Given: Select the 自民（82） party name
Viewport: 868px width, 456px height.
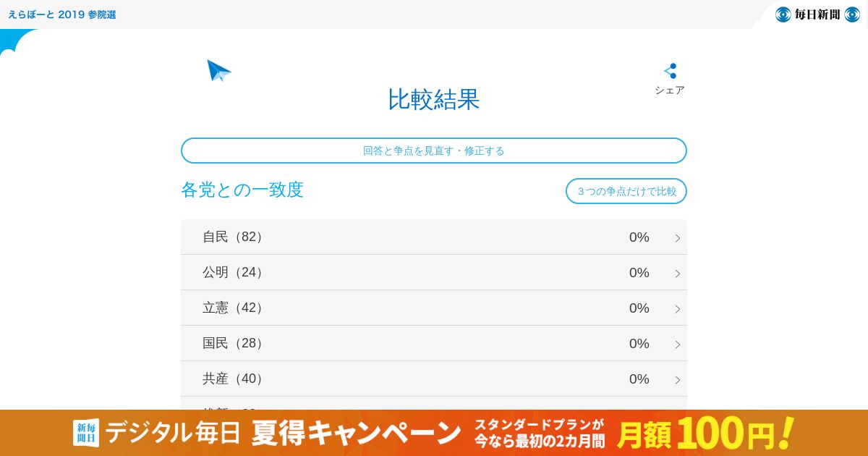Looking at the screenshot, I should point(234,237).
